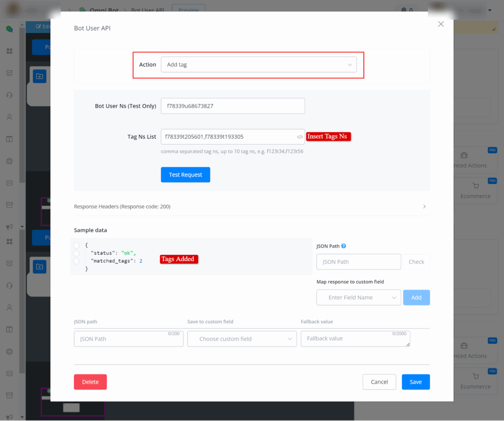
Task: Select the radio circle beside "matched_tags" line
Action: tap(76, 261)
